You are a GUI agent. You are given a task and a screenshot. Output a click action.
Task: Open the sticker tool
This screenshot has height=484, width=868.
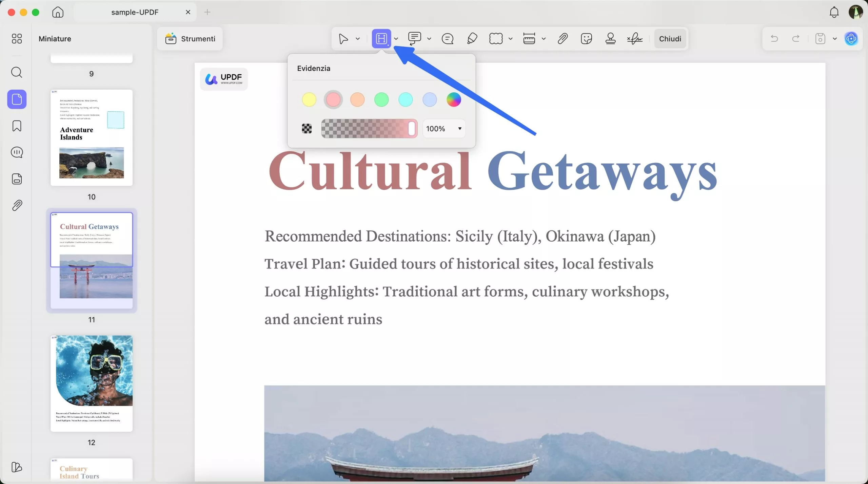click(586, 38)
